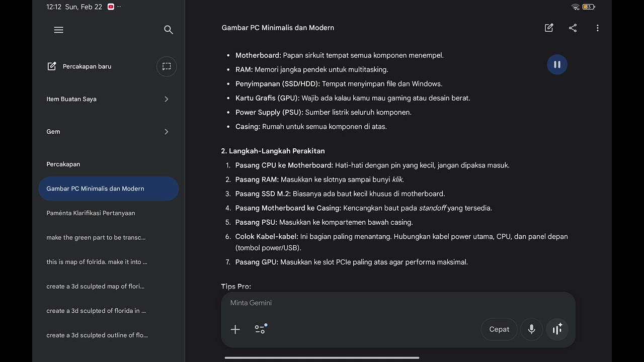Image resolution: width=644 pixels, height=362 pixels.
Task: Click step 'Pasang GPU'
Action: (352, 262)
